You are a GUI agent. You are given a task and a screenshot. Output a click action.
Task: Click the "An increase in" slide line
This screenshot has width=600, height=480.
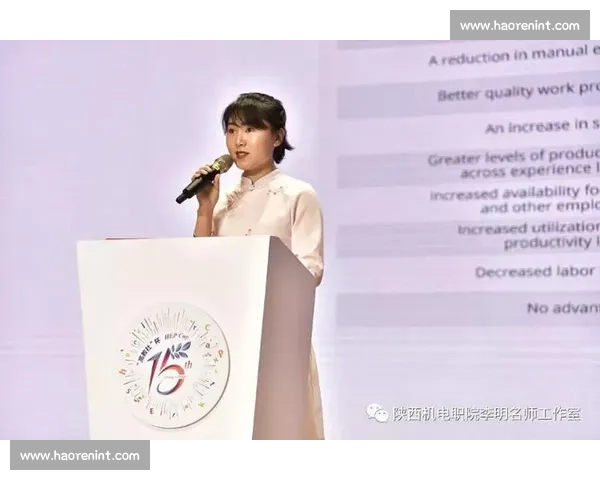542,126
